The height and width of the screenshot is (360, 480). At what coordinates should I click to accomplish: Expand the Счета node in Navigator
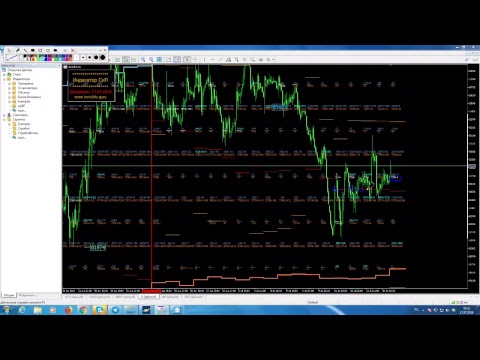click(4, 75)
